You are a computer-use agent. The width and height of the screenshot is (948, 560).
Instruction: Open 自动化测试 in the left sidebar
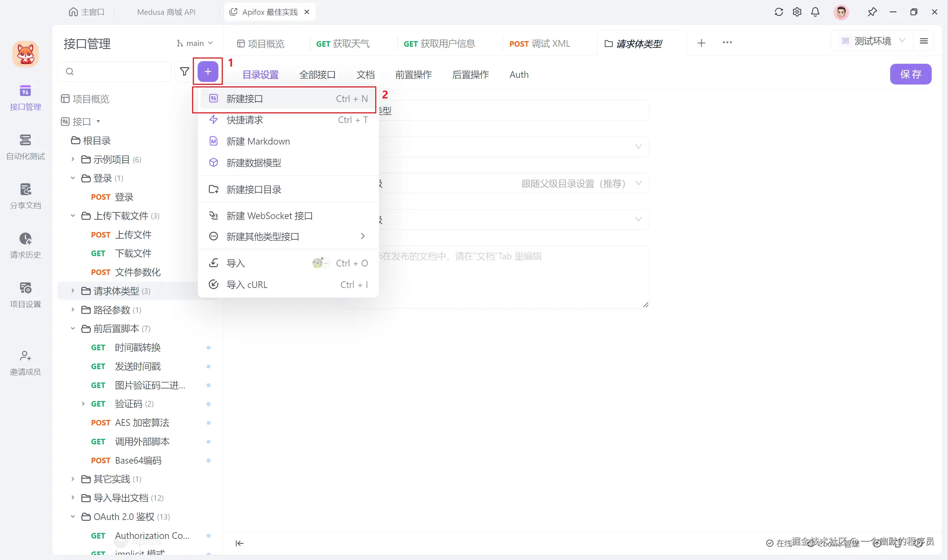pyautogui.click(x=25, y=147)
